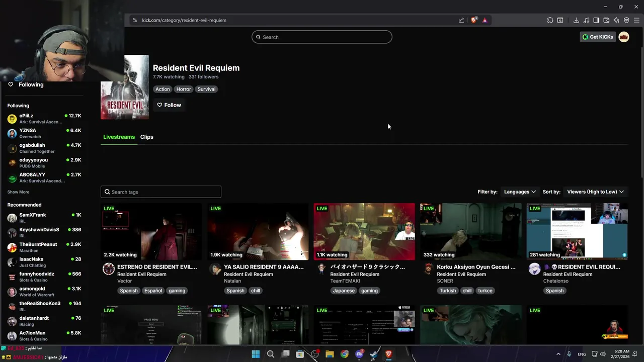This screenshot has width=644, height=362.
Task: Click the Brave Shields lion icon
Action: click(474, 20)
